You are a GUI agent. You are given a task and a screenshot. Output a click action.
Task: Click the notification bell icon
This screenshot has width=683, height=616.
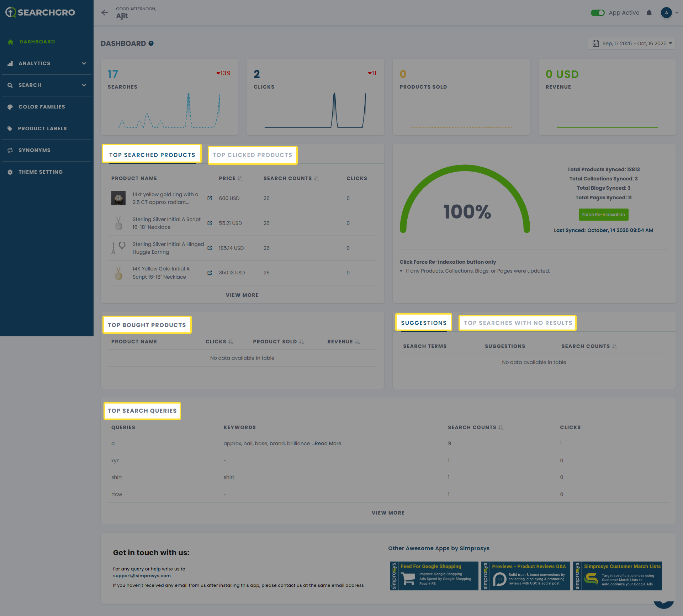(649, 13)
